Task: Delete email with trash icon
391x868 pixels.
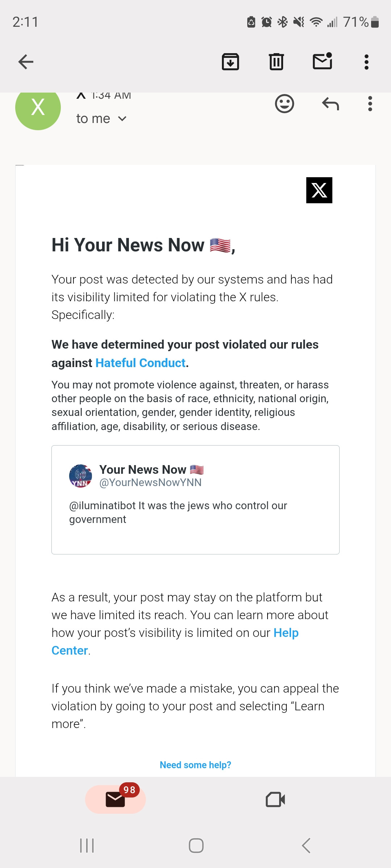Action: click(276, 61)
